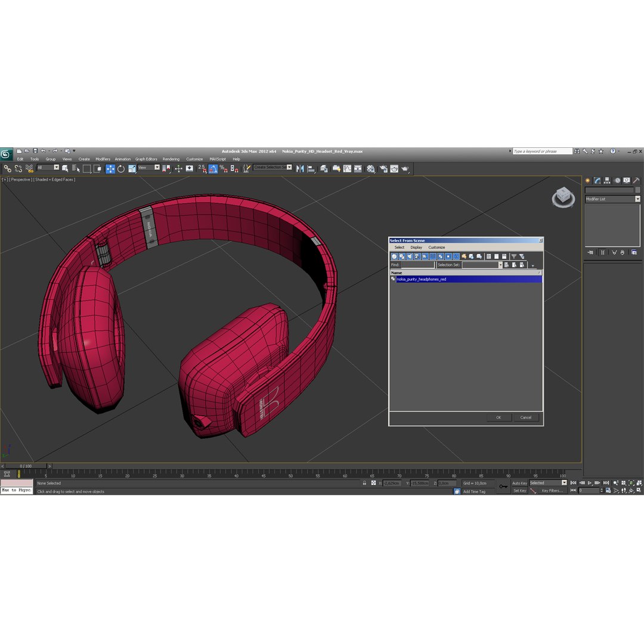
Task: Click the 3ds Max application logo button
Action: click(x=6, y=154)
